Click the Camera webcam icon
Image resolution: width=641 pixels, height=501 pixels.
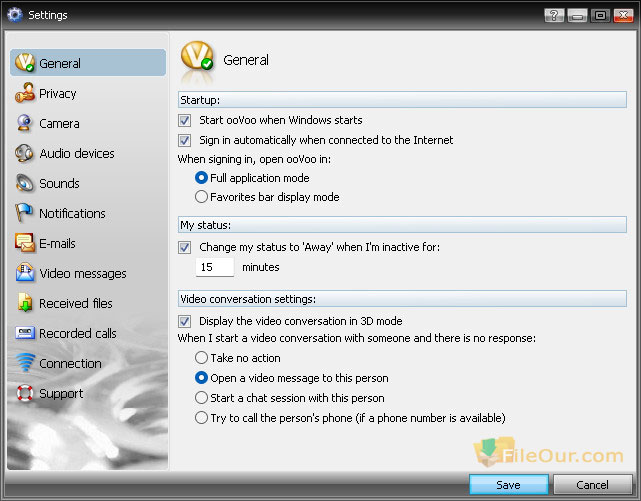pos(25,123)
